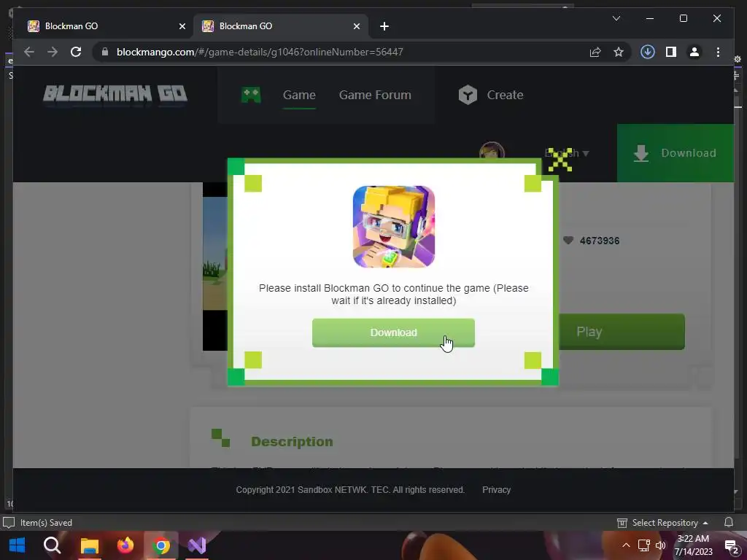The image size is (747, 560).
Task: Open the Windows action center notifications
Action: [732, 546]
